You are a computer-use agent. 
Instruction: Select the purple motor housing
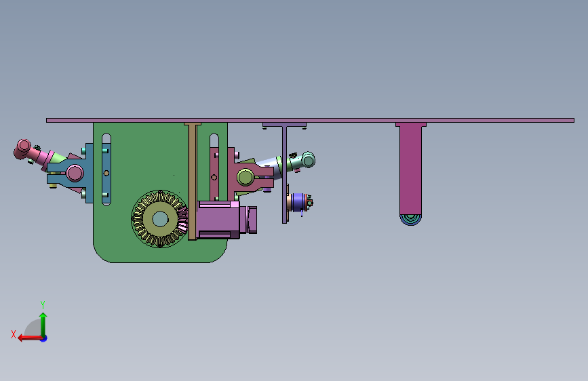coord(218,220)
